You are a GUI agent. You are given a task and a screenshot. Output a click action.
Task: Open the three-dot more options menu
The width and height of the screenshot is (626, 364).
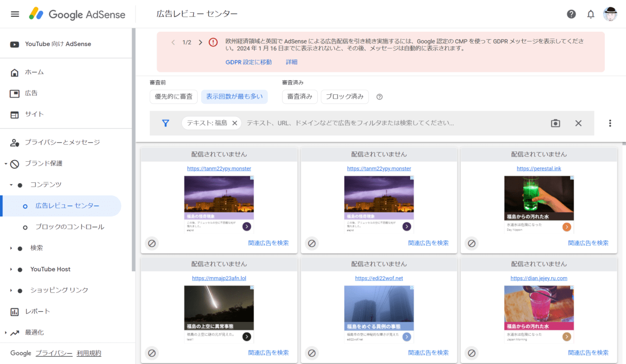pyautogui.click(x=610, y=123)
